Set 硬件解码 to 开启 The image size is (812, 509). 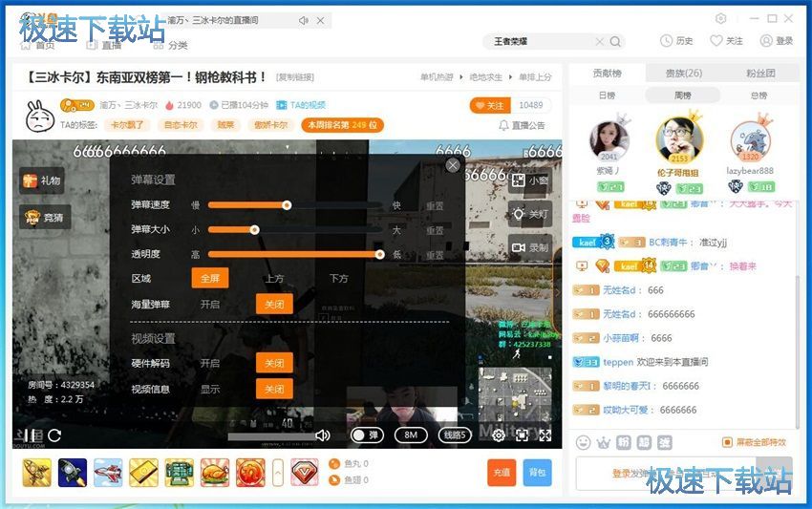[210, 364]
